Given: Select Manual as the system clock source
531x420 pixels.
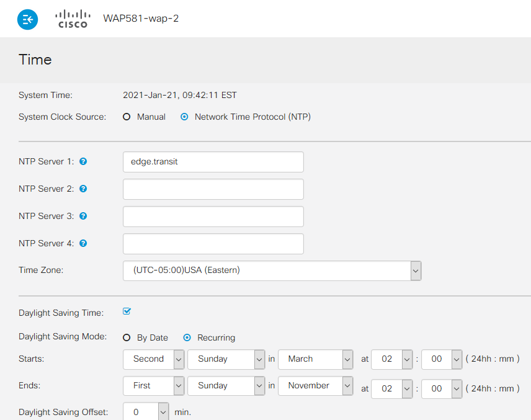Looking at the screenshot, I should point(127,117).
